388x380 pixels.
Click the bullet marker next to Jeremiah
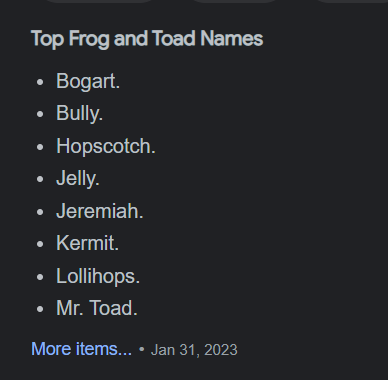pos(40,212)
